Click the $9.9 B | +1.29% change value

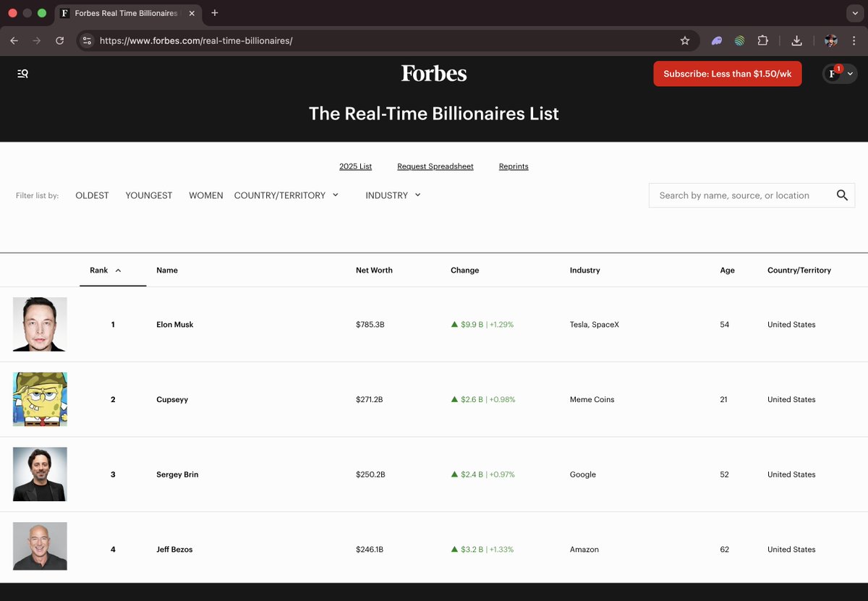(482, 325)
